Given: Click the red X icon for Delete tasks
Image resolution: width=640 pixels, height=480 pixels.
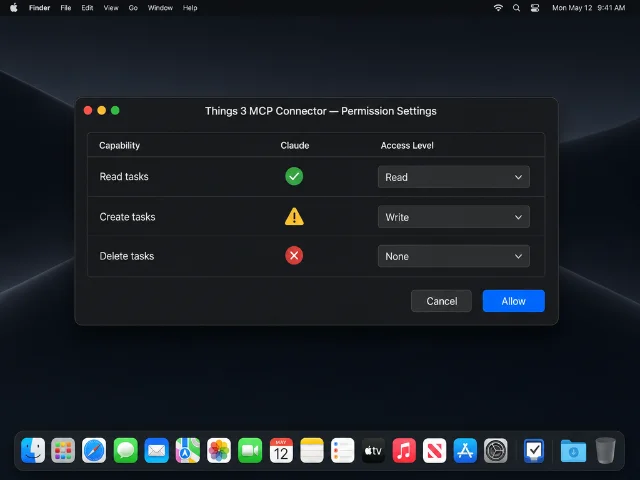Looking at the screenshot, I should (294, 256).
